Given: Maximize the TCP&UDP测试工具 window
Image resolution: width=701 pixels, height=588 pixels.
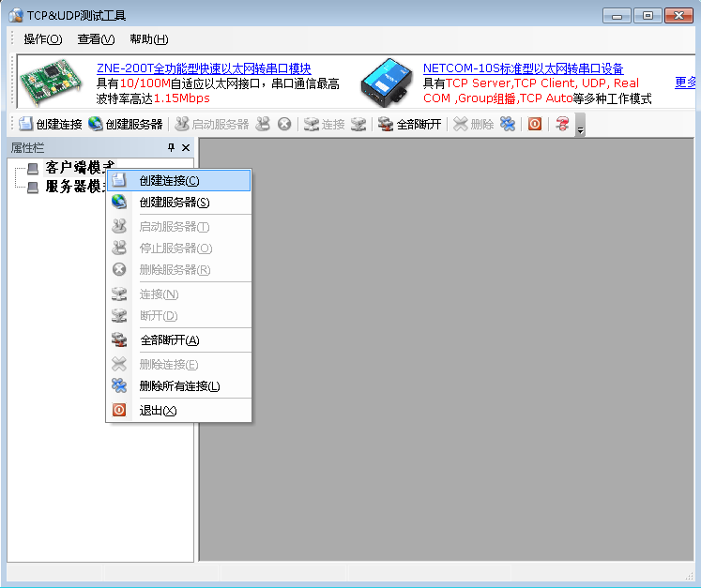Looking at the screenshot, I should [x=648, y=16].
